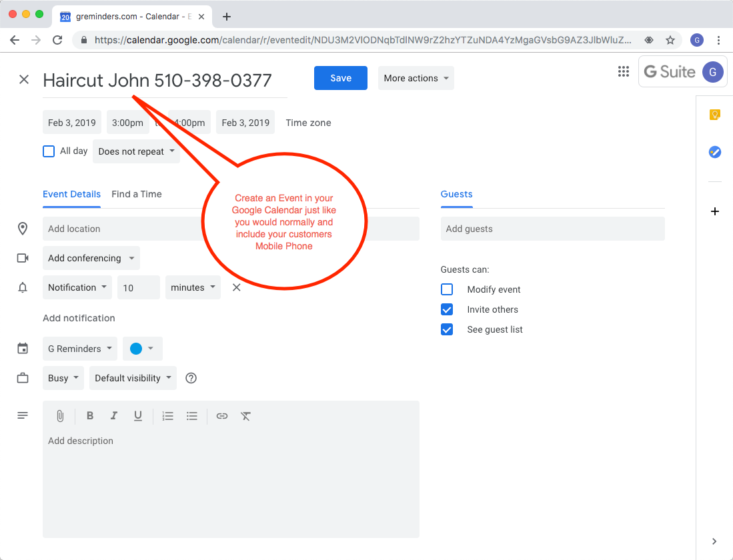Click Add notification
This screenshot has height=560, width=733.
tap(79, 318)
